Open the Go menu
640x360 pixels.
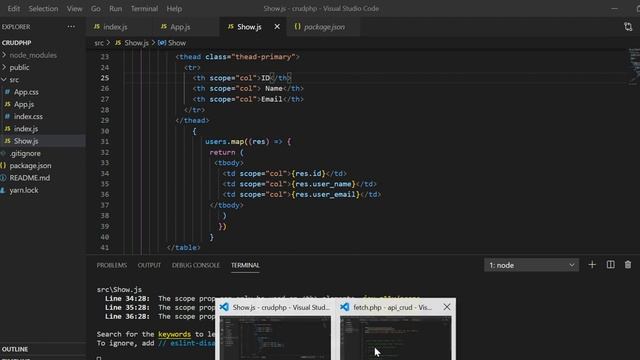click(96, 9)
